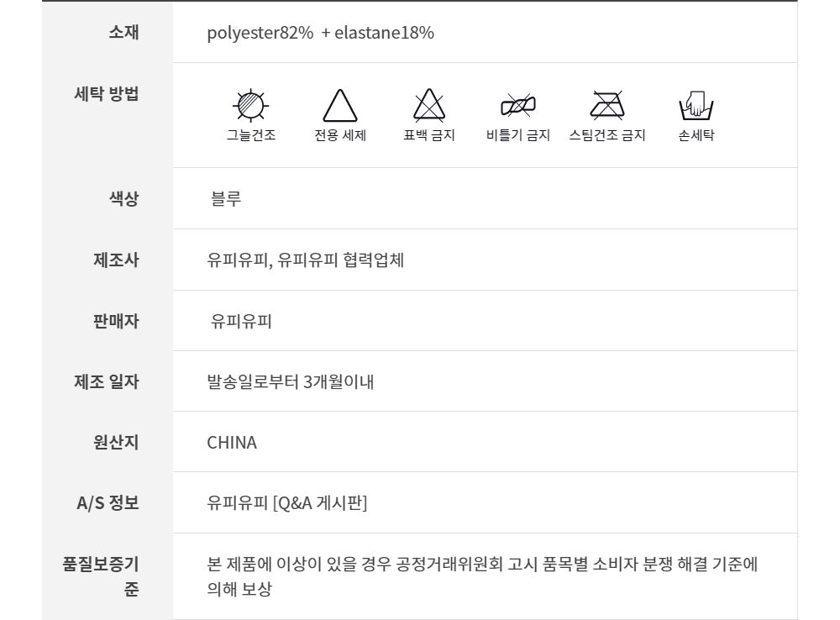Click the polyester82% + elastane18% material text
Viewport: 840px width, 620px height.
pyautogui.click(x=320, y=33)
